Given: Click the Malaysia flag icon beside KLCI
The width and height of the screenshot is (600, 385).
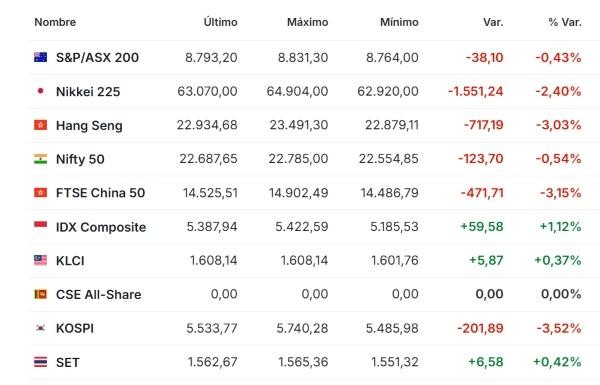Looking at the screenshot, I should pos(41,260).
